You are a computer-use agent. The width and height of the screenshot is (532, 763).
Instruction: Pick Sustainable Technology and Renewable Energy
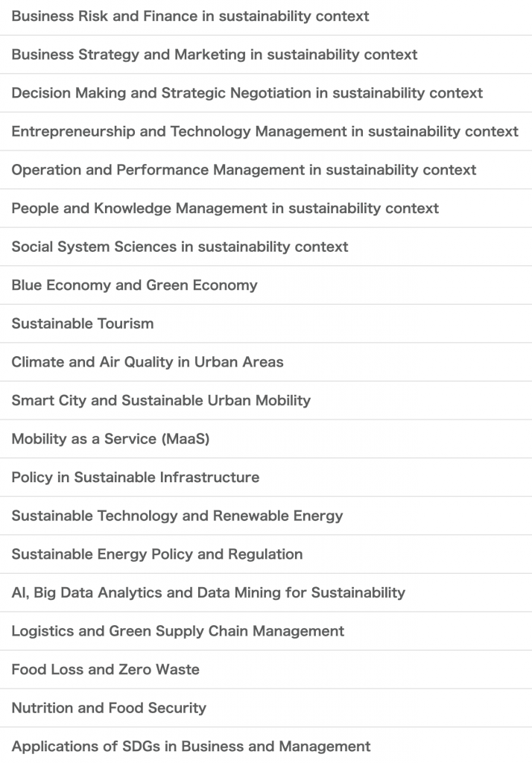click(x=266, y=516)
